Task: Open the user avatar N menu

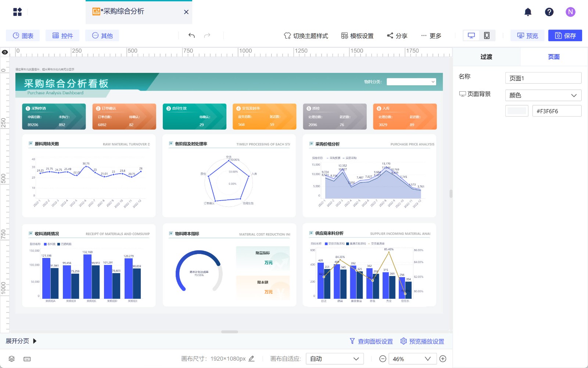Action: (570, 12)
